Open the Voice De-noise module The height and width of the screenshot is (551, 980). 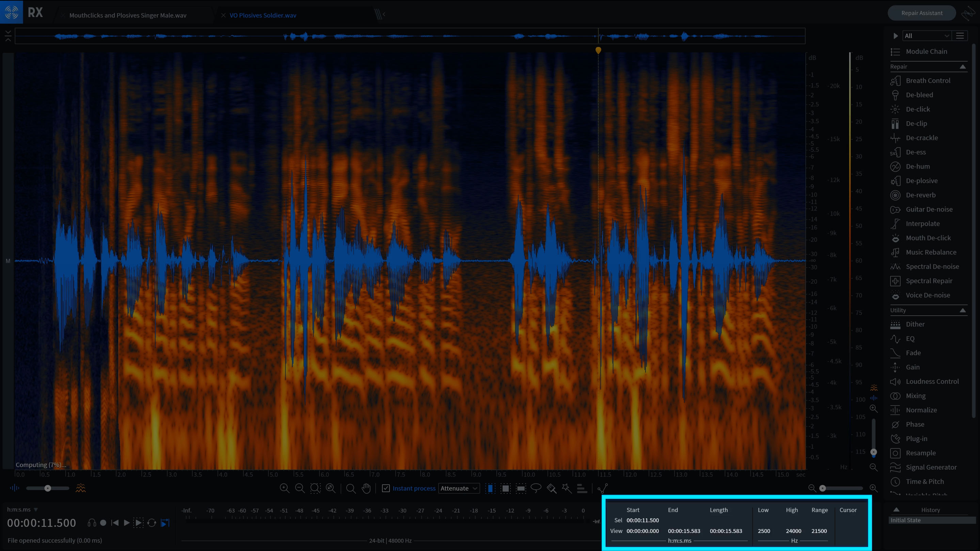(x=920, y=295)
